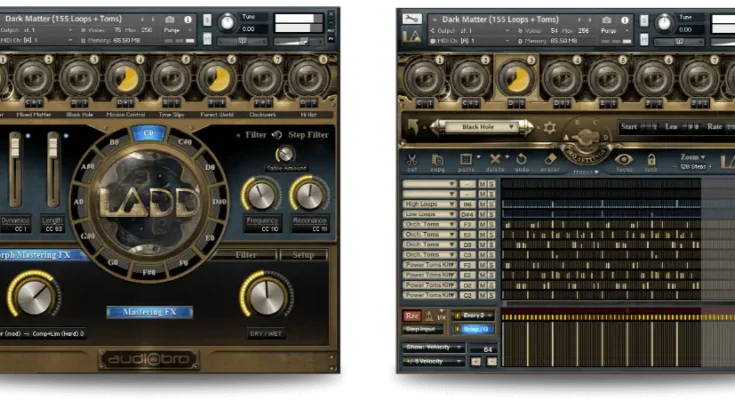Click the copy icon in sequencer toolbar
This screenshot has height=400, width=735.
coord(438,160)
